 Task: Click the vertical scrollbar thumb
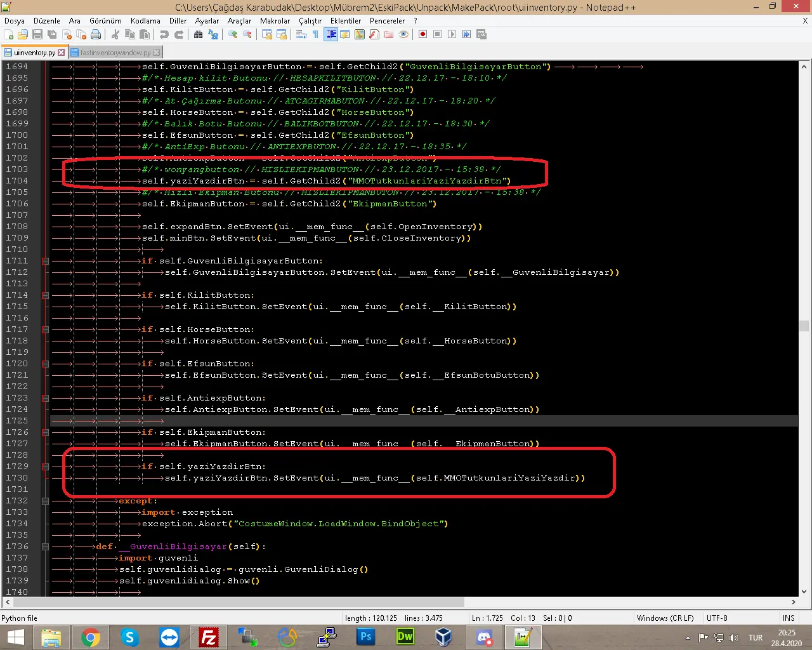804,326
